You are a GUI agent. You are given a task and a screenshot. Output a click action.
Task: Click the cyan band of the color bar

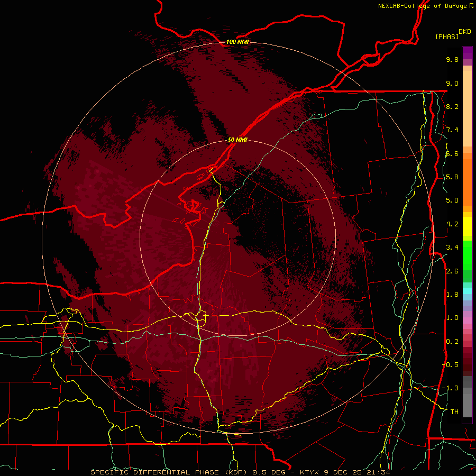pos(467,290)
